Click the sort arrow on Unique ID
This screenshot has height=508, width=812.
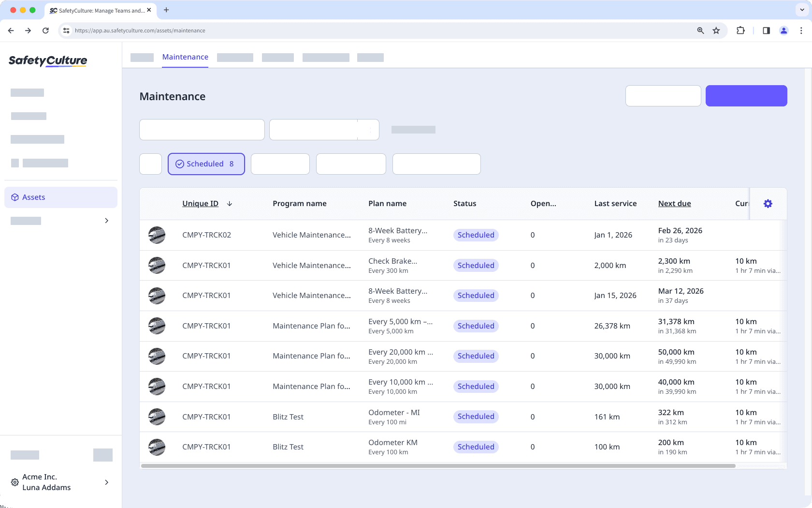pyautogui.click(x=230, y=203)
